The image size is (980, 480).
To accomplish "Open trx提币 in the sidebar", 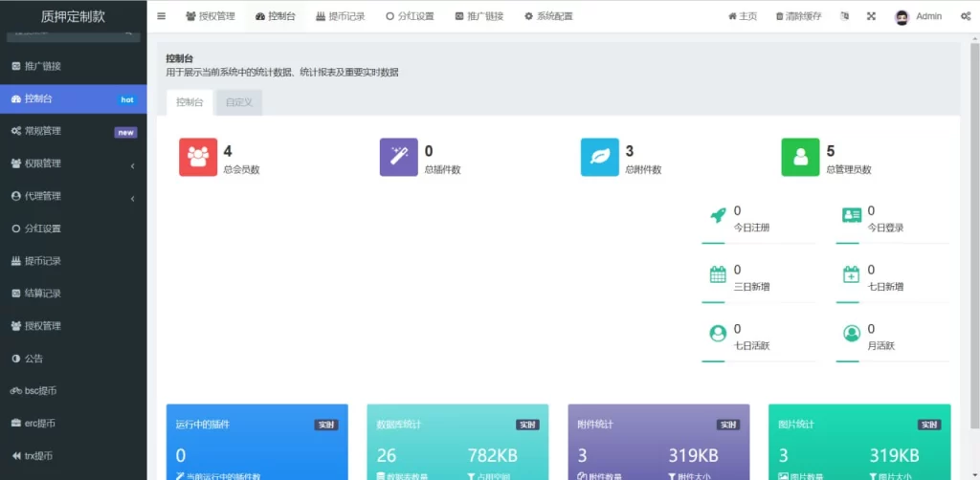I will 73,456.
